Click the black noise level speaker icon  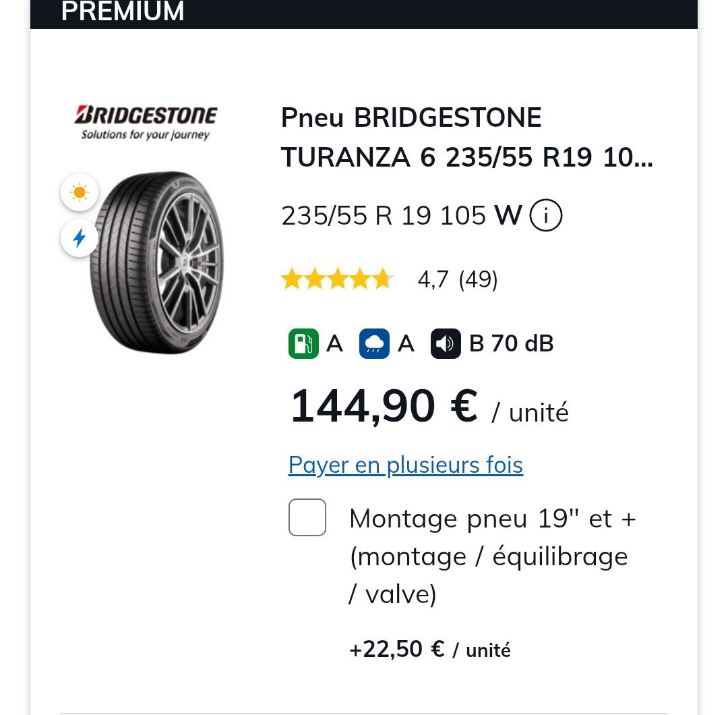(x=446, y=344)
